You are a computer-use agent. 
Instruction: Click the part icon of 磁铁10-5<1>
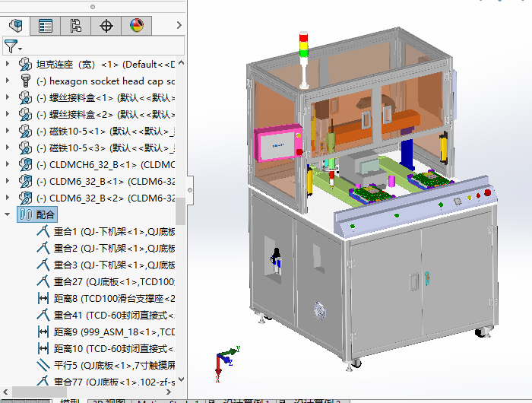[25, 131]
